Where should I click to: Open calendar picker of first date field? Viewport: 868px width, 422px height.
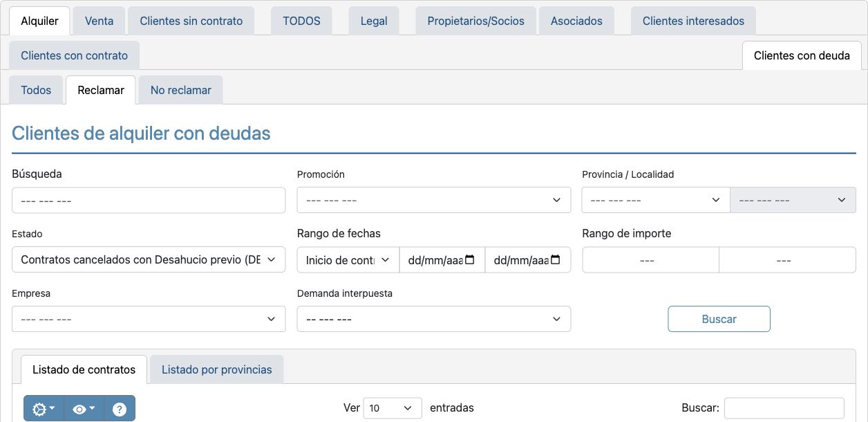click(x=470, y=260)
